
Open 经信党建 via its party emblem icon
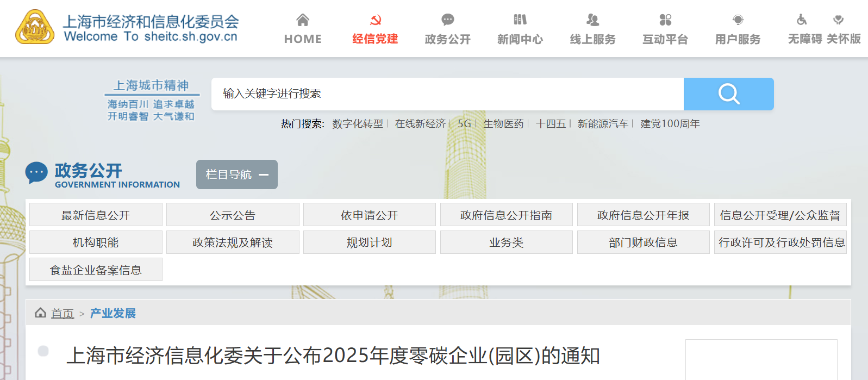tap(375, 20)
